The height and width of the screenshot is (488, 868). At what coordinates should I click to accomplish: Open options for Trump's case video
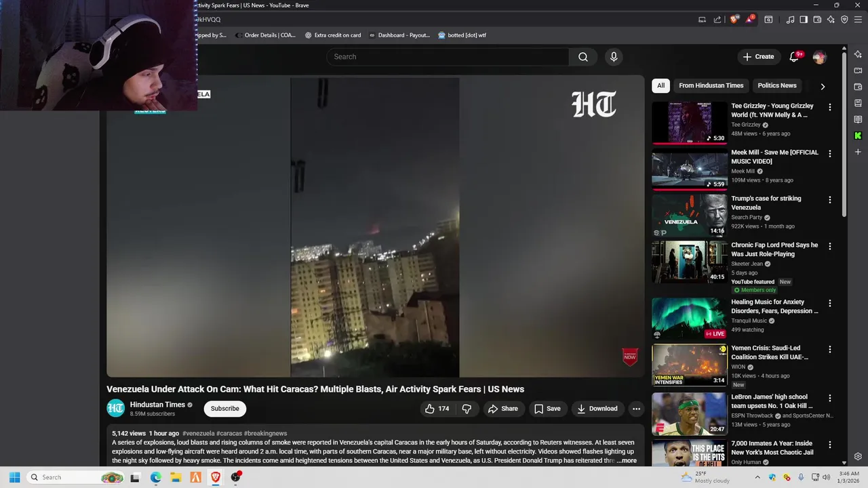point(829,200)
